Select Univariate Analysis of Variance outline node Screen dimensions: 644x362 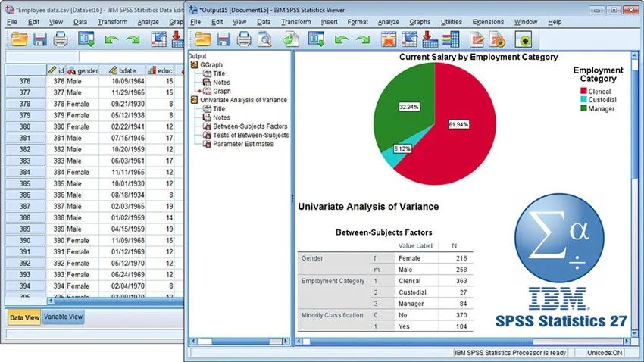point(243,100)
